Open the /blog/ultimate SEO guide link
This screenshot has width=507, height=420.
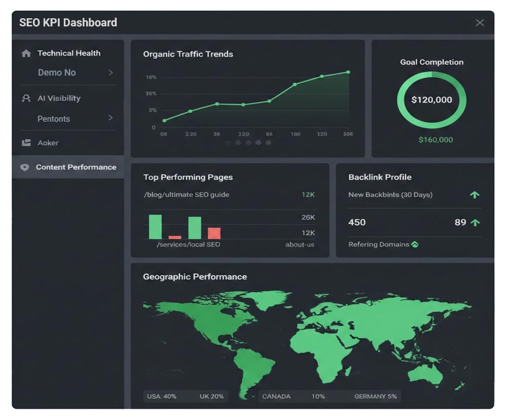186,194
